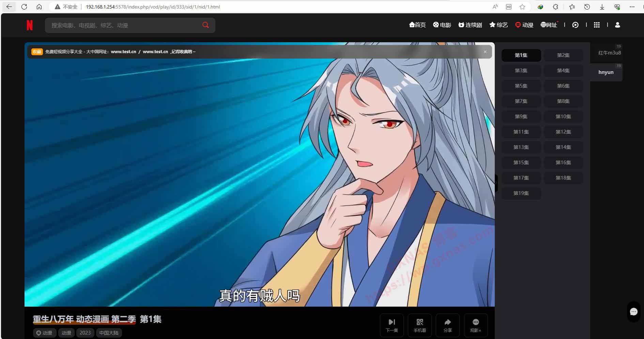
Task: Click the Next Episode (下一集) button
Action: [392, 325]
